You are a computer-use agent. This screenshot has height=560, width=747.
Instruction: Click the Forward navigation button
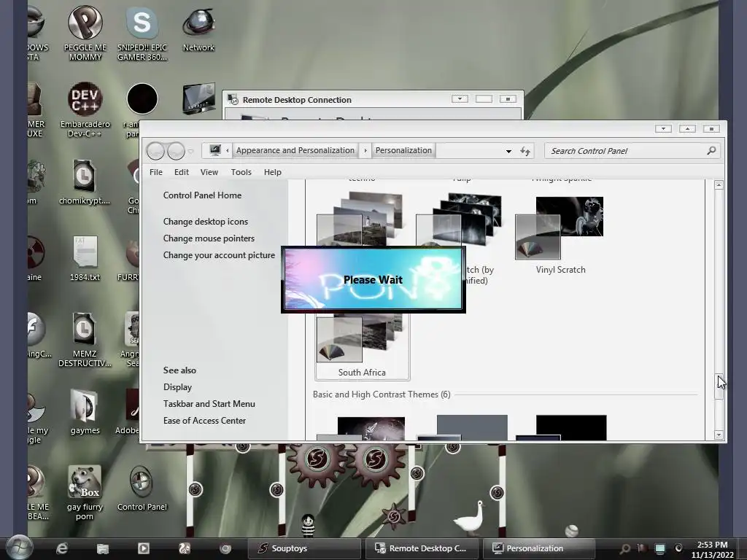coord(176,151)
